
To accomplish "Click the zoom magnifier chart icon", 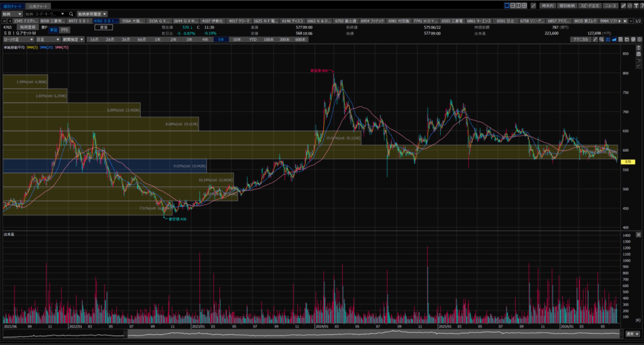I will (x=601, y=40).
